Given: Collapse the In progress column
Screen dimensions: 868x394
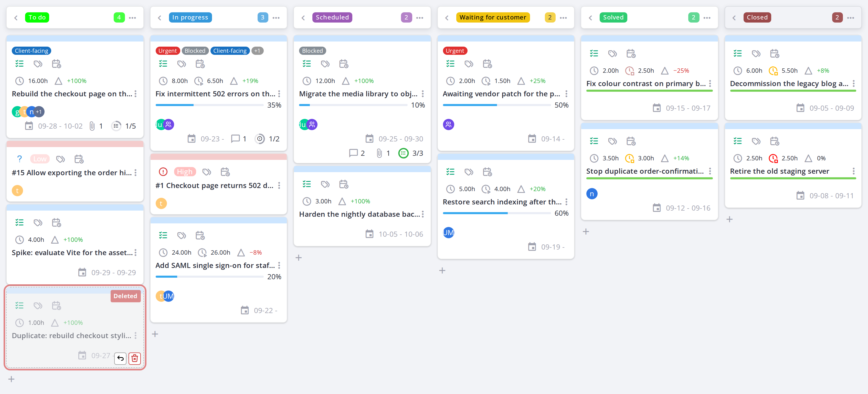Looking at the screenshot, I should 160,17.
